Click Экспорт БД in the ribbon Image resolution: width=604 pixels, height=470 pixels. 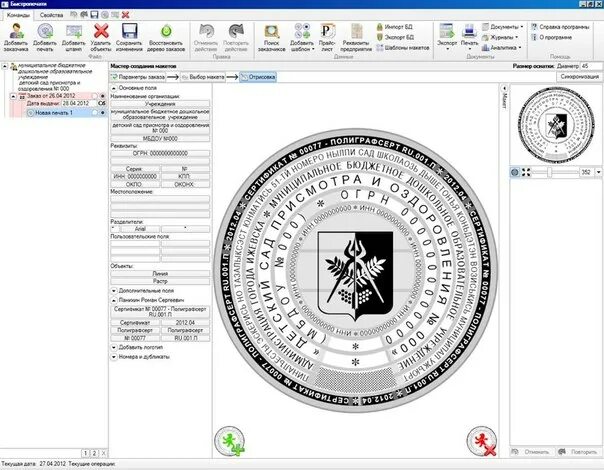pyautogui.click(x=395, y=37)
